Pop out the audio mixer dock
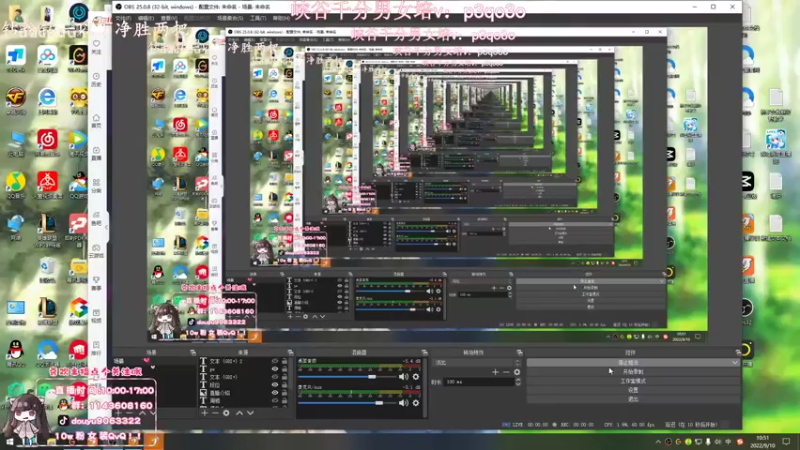 (424, 353)
